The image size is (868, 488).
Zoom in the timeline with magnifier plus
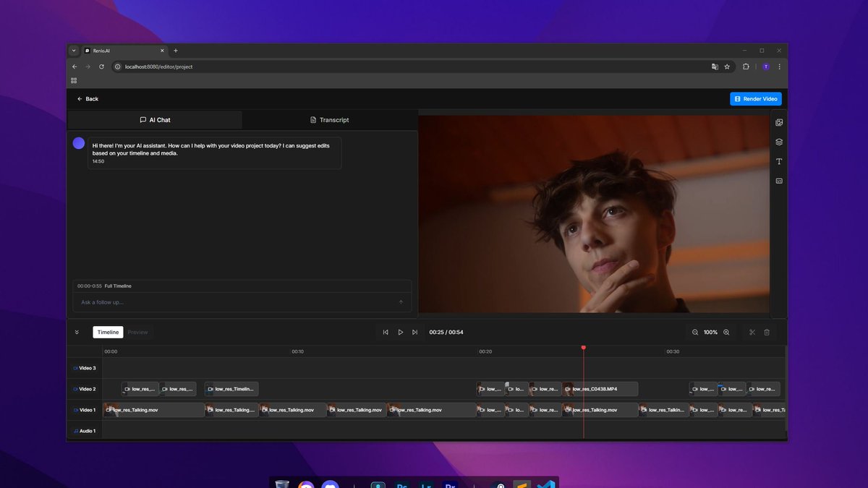pos(726,332)
